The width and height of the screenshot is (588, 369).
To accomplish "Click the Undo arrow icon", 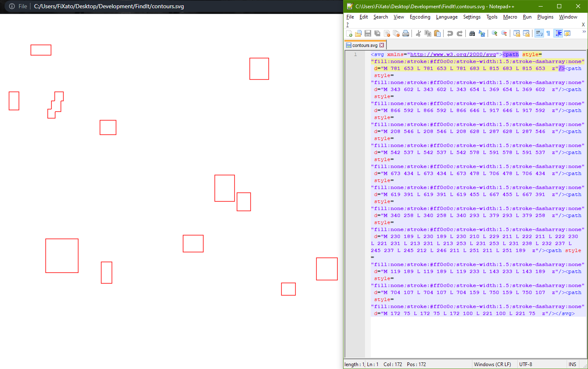I will tap(450, 34).
